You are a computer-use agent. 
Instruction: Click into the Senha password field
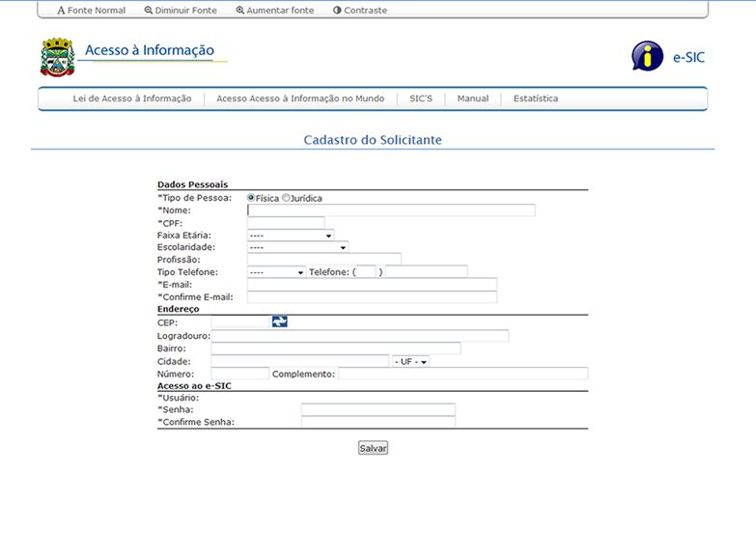(378, 409)
